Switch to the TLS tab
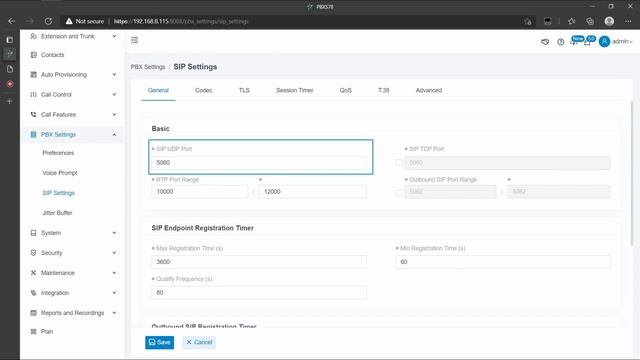 coord(244,90)
